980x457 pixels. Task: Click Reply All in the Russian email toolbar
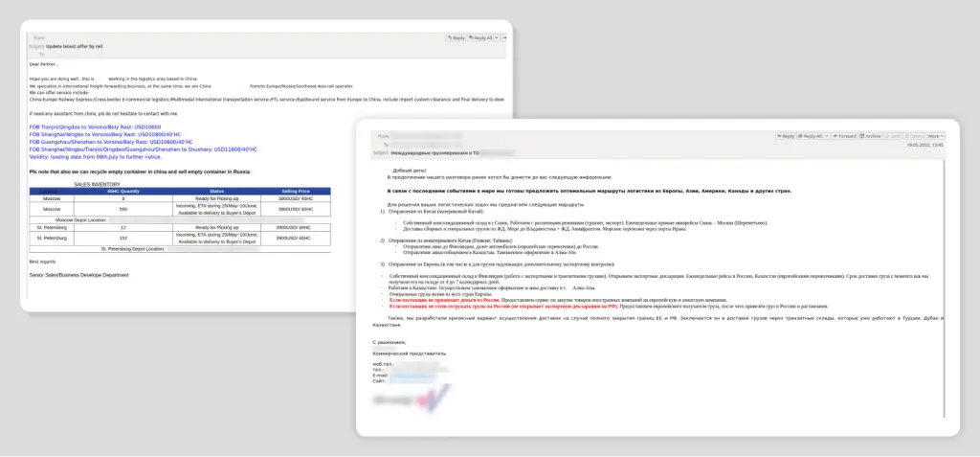pyautogui.click(x=811, y=136)
